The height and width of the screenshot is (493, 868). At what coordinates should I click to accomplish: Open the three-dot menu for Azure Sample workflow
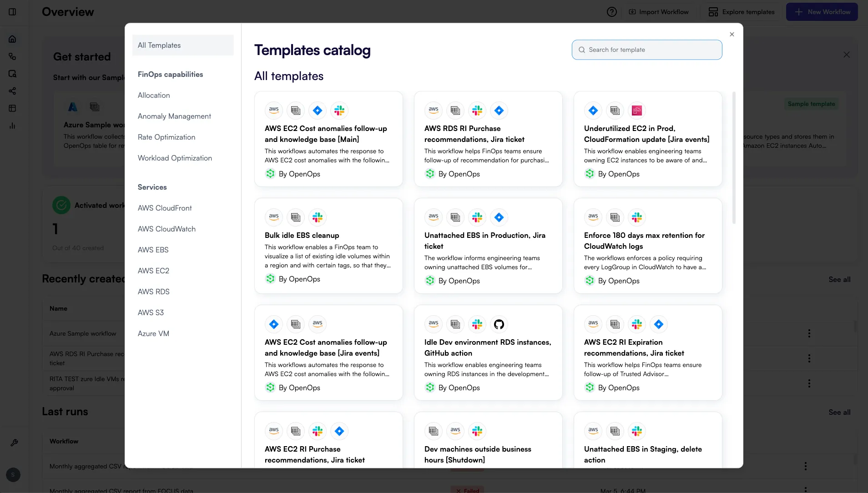(x=809, y=333)
